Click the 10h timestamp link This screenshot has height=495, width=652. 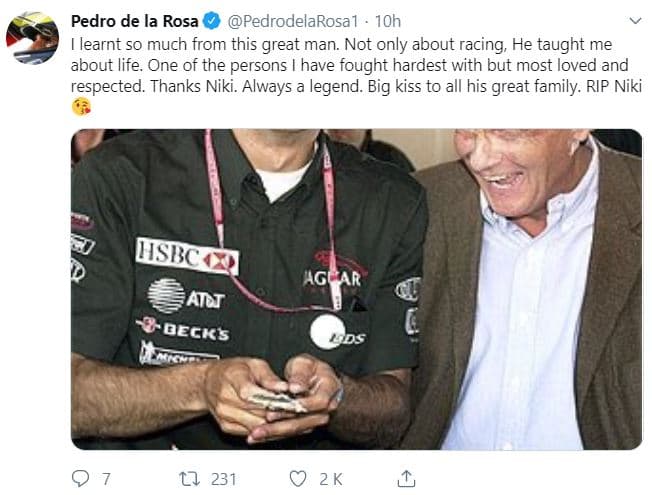point(389,21)
